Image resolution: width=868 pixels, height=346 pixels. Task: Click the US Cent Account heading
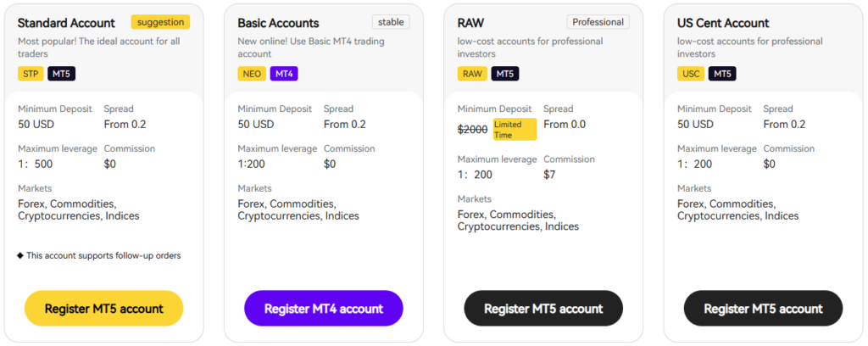point(723,23)
